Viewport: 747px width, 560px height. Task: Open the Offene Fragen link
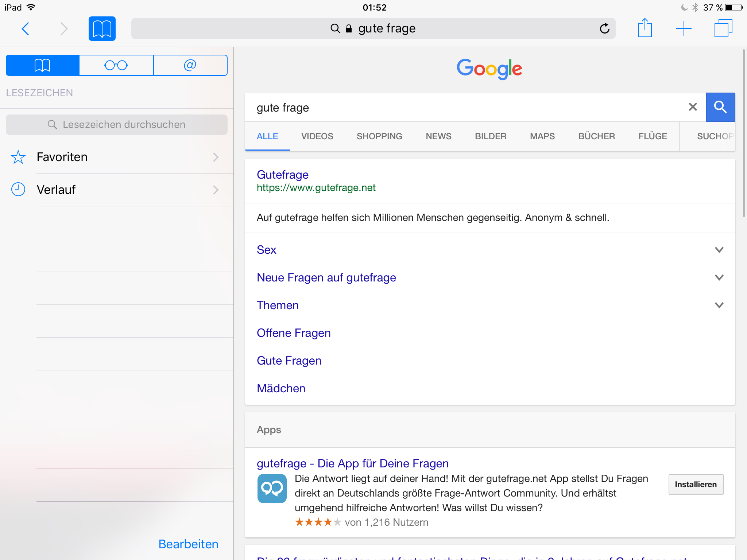(x=294, y=333)
